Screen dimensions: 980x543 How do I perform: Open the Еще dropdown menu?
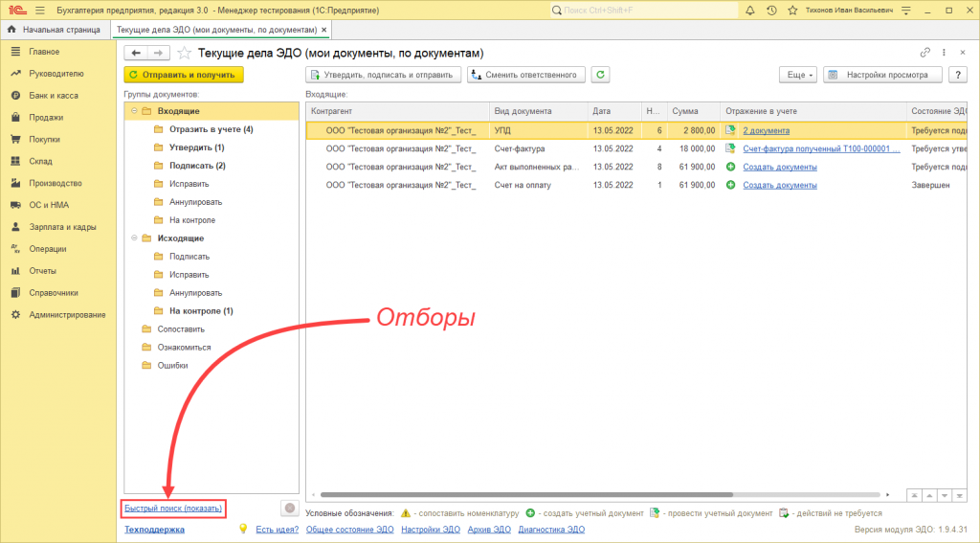[798, 75]
